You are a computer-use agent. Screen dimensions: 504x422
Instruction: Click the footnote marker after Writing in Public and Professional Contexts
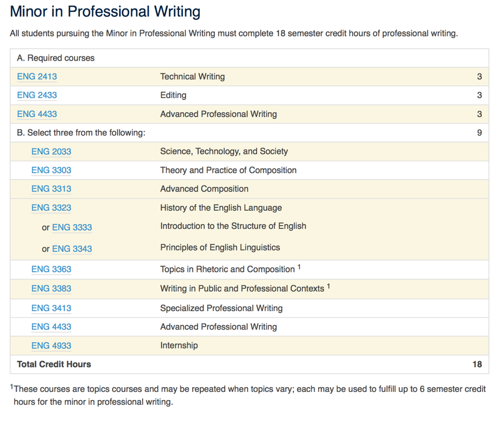point(328,286)
